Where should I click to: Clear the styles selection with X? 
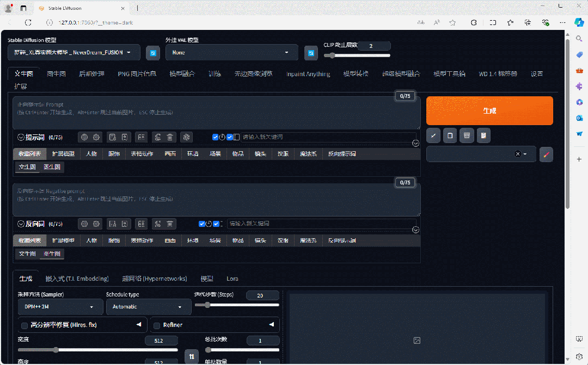click(x=518, y=154)
